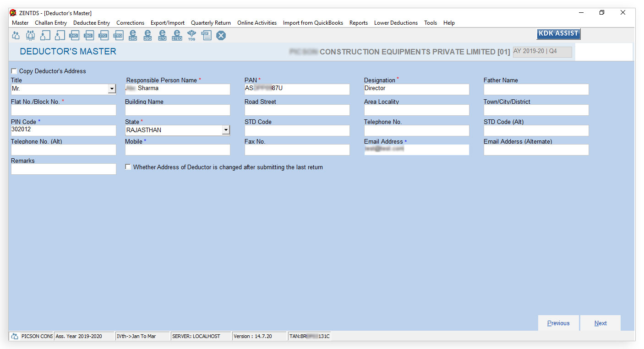This screenshot has height=349, width=644.
Task: Click the DEDUCTOR'S MASTER heading
Action: 68,52
